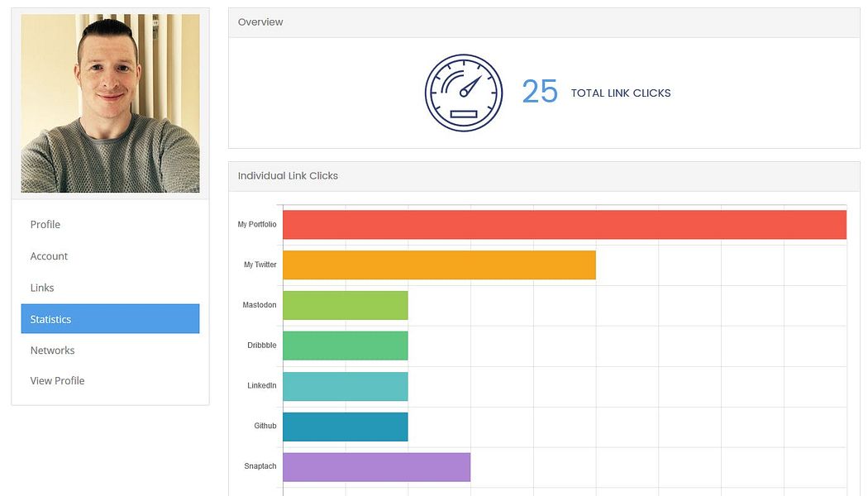Click the Dribbble axis label

tap(262, 346)
